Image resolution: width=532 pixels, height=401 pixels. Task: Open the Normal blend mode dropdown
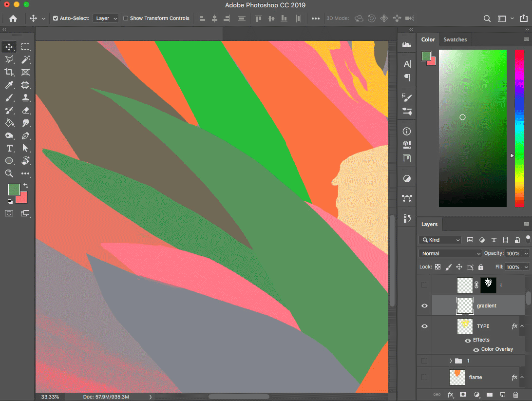tap(450, 253)
